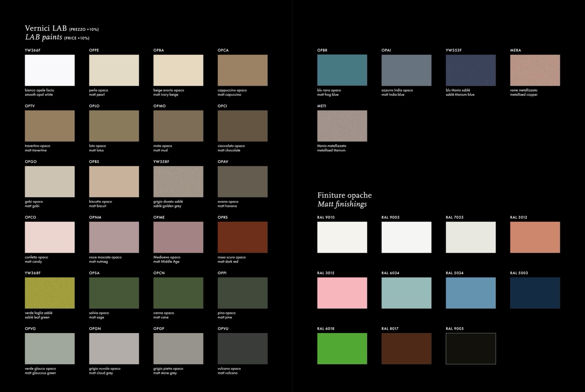Choose the OPCI matt chocolate swatch
This screenshot has width=585, height=392.
coord(243,126)
